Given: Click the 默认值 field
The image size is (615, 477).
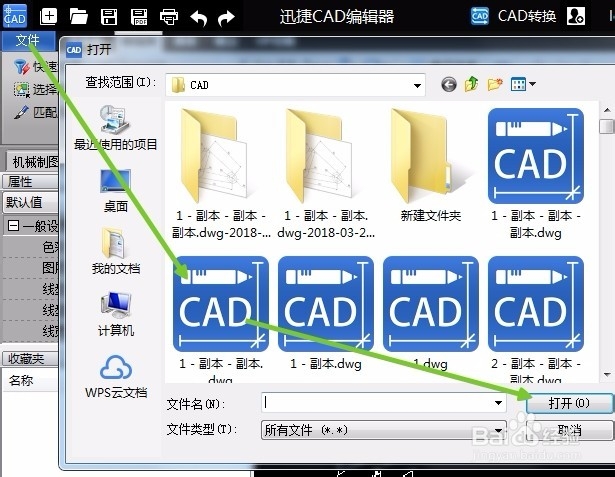Looking at the screenshot, I should 30,202.
